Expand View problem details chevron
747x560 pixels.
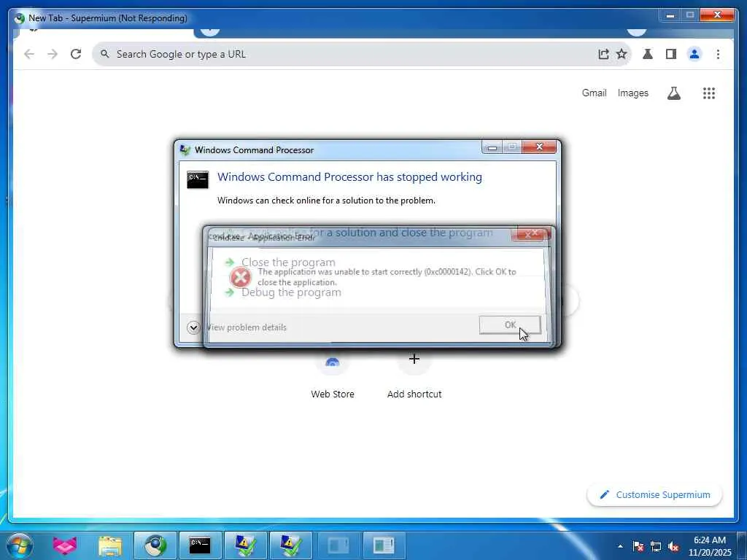pyautogui.click(x=193, y=327)
